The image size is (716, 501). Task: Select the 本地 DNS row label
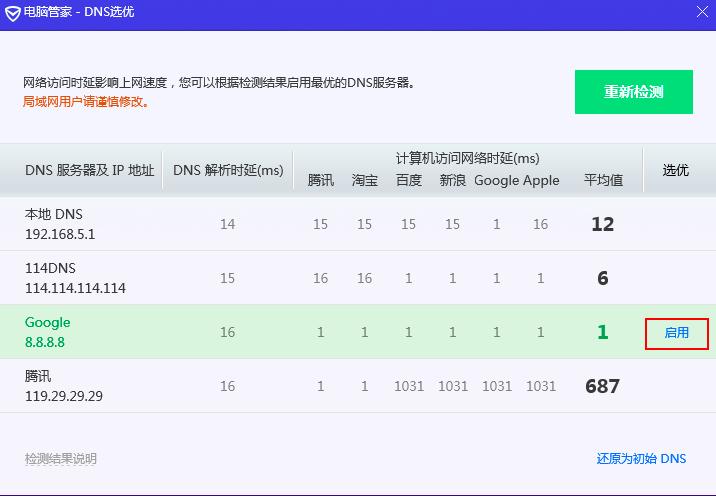(54, 214)
